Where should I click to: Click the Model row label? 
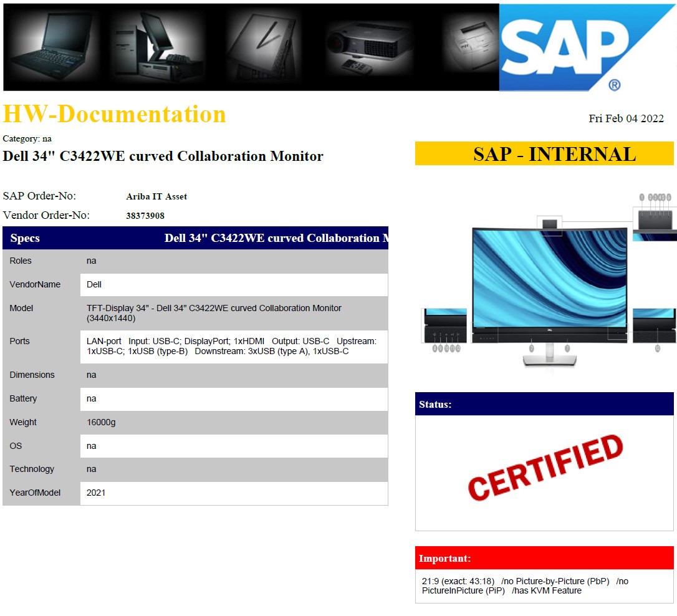tap(21, 308)
